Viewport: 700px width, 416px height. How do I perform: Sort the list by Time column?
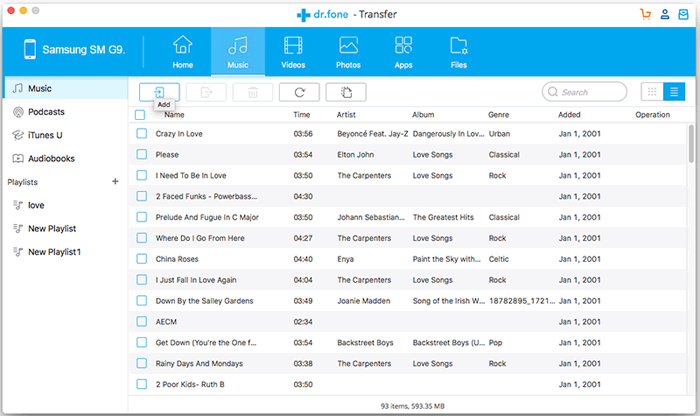coord(301,115)
